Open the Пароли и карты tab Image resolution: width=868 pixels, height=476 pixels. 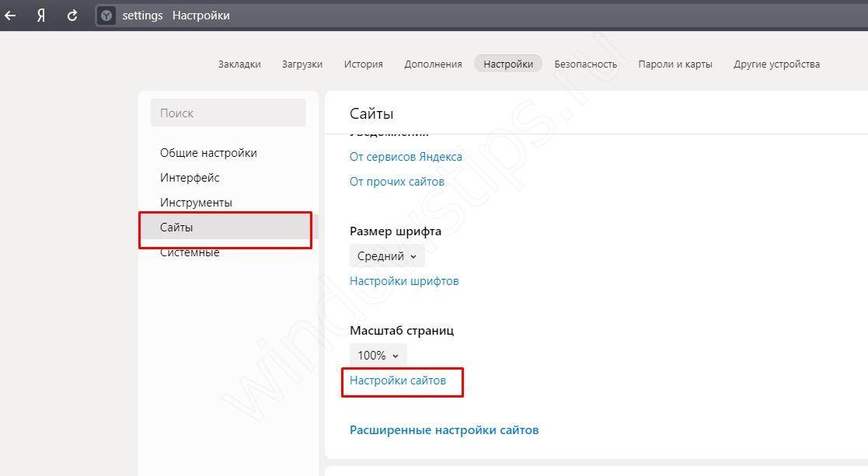point(675,64)
